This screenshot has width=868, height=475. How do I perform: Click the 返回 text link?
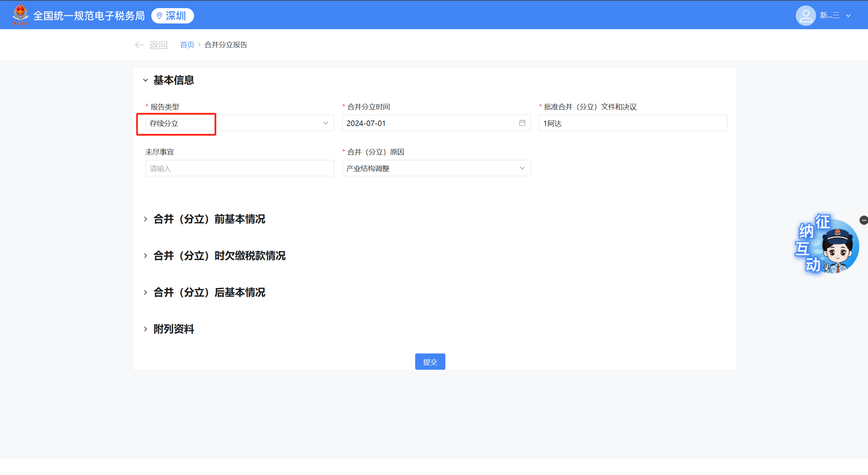(158, 45)
